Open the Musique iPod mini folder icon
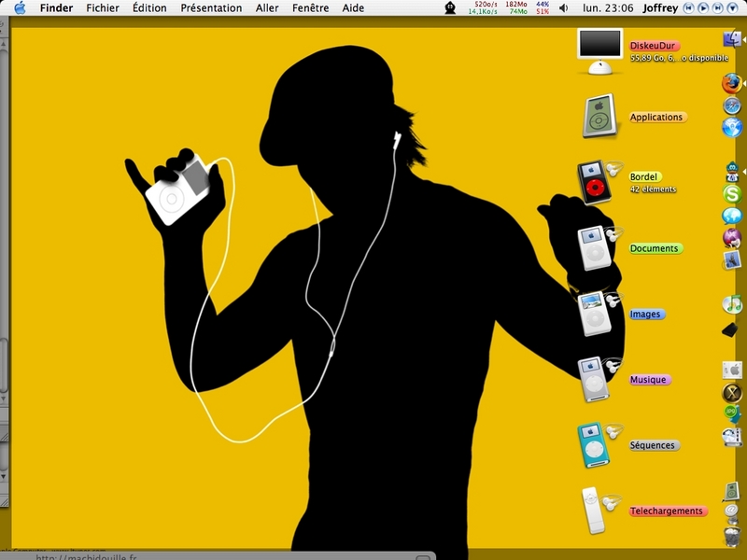Image resolution: width=747 pixels, height=560 pixels. (x=595, y=379)
